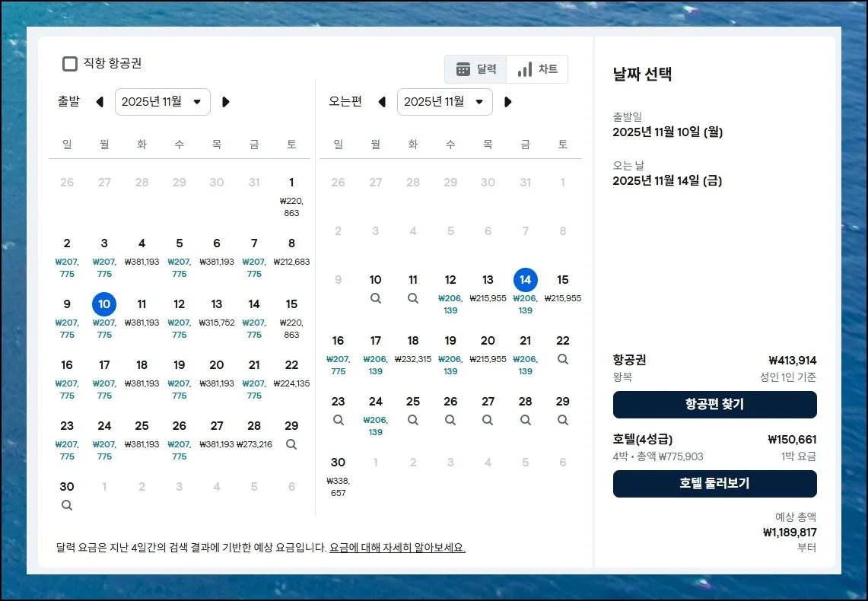The height and width of the screenshot is (601, 868).
Task: Click previous month arrow for departure calendar
Action: 99,102
